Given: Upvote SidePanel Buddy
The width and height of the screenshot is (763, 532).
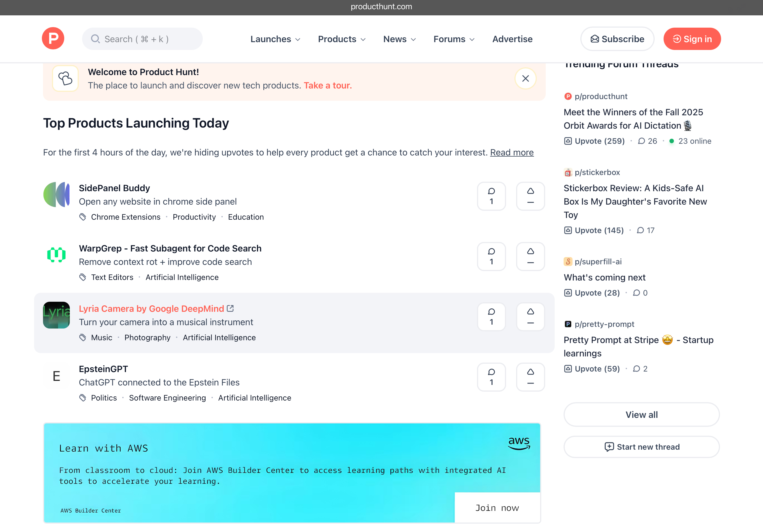Looking at the screenshot, I should (530, 196).
